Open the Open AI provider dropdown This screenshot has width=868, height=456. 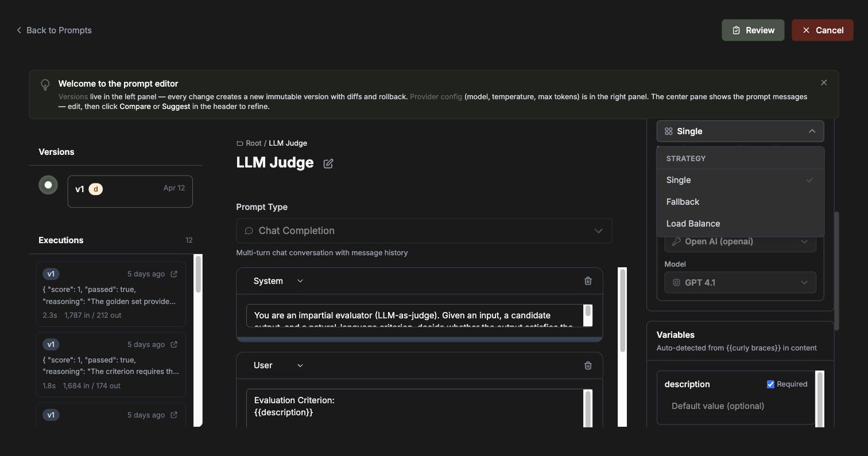(741, 241)
